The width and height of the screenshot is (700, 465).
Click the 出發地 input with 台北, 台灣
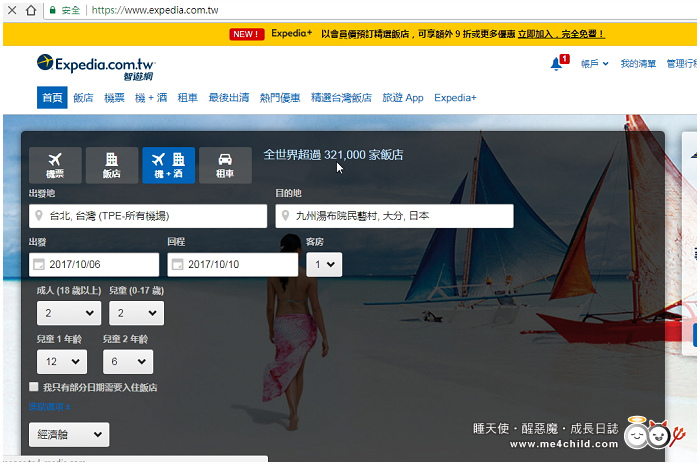click(x=148, y=216)
